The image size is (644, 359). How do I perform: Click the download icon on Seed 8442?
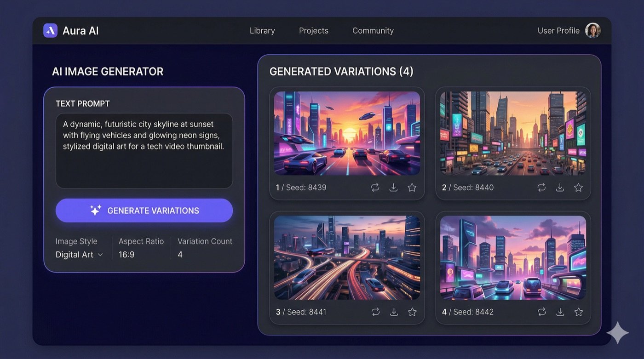click(560, 312)
